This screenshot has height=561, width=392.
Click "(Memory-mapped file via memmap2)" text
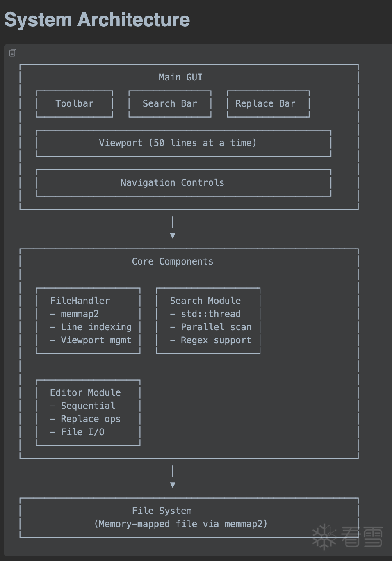tap(181, 524)
